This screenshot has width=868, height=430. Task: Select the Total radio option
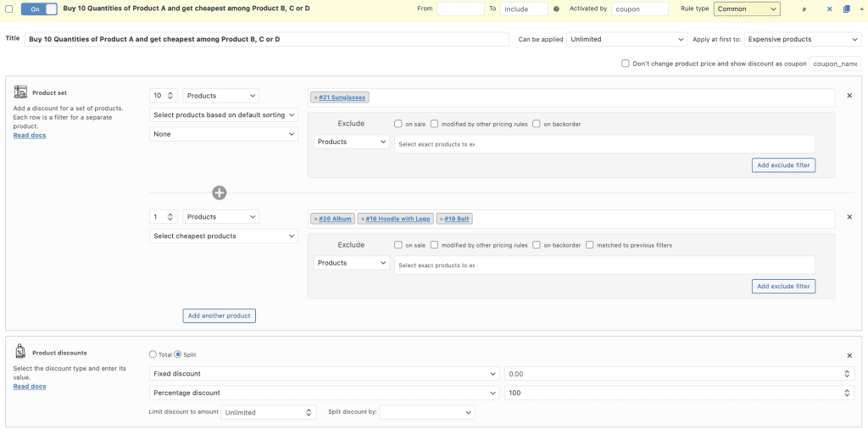(153, 355)
